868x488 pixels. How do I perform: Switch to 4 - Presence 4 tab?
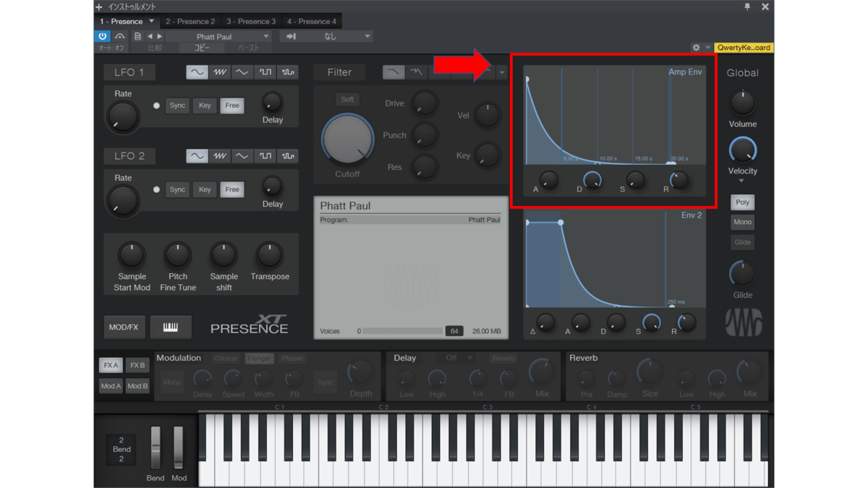tap(312, 22)
